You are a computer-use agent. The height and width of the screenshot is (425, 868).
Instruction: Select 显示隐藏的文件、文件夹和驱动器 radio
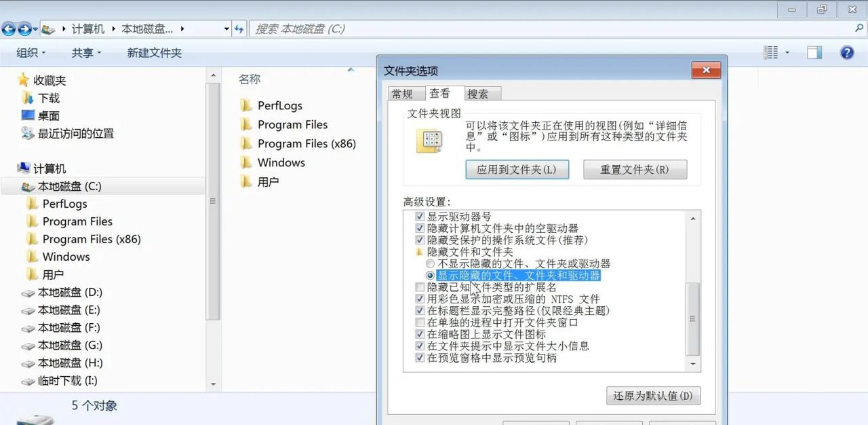pyautogui.click(x=430, y=276)
